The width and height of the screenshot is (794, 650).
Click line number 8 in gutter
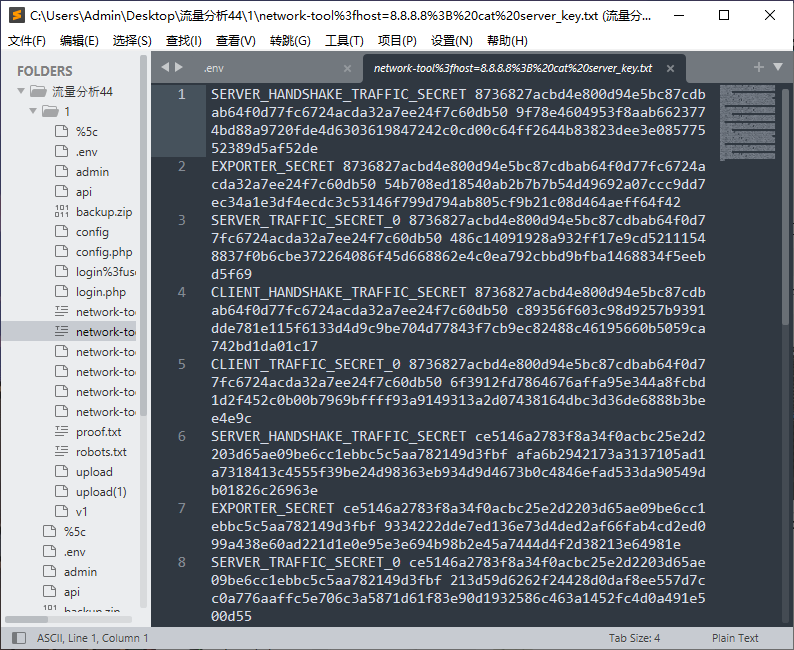[x=181, y=562]
